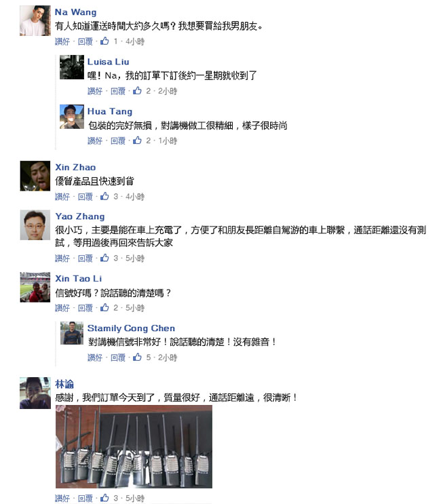
Task: Reply to Xin Zhao's comment
Action: click(x=85, y=197)
